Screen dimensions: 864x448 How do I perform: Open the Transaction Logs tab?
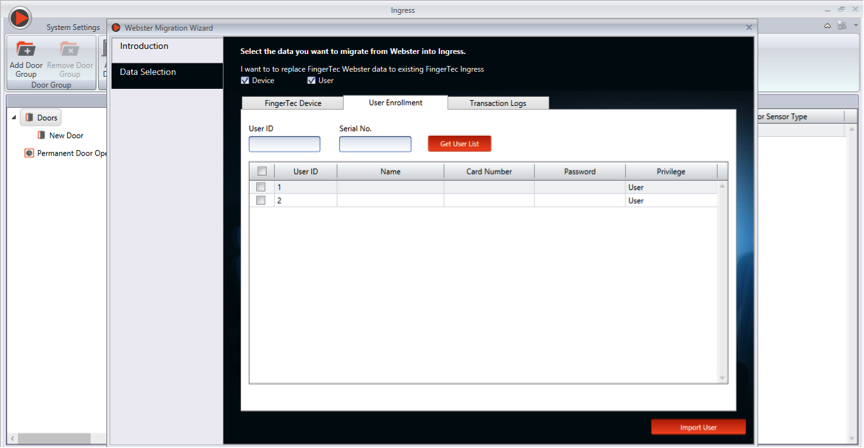coord(498,103)
